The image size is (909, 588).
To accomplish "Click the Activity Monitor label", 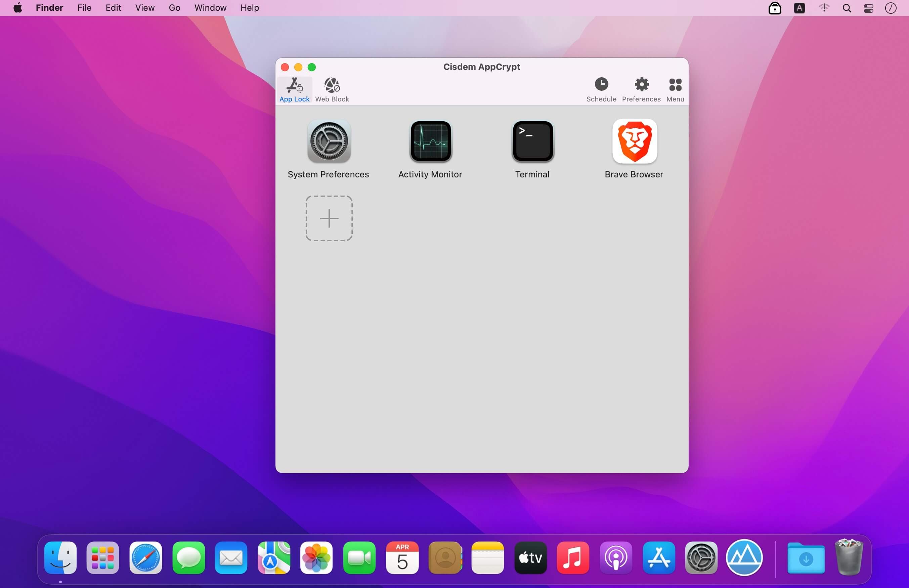I will coord(430,174).
